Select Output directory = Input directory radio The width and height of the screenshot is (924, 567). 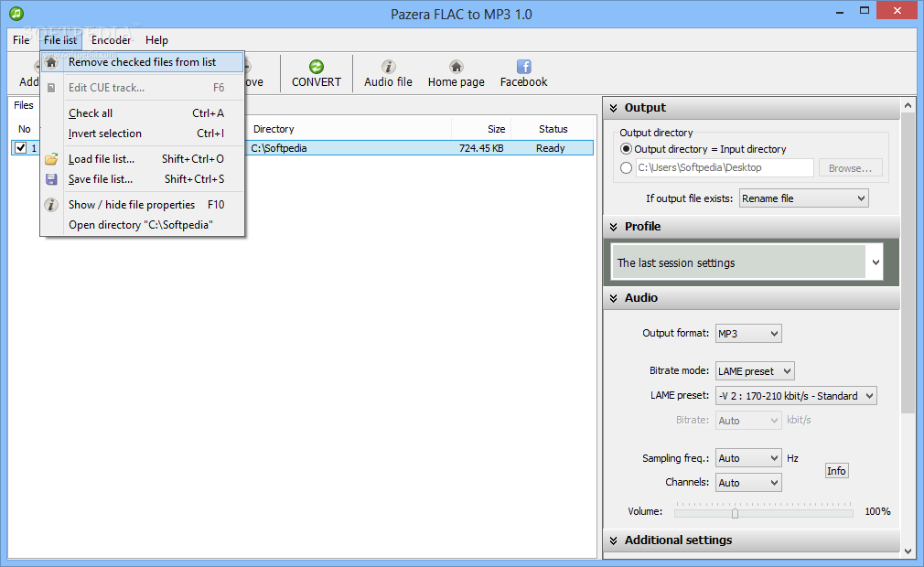[x=627, y=149]
